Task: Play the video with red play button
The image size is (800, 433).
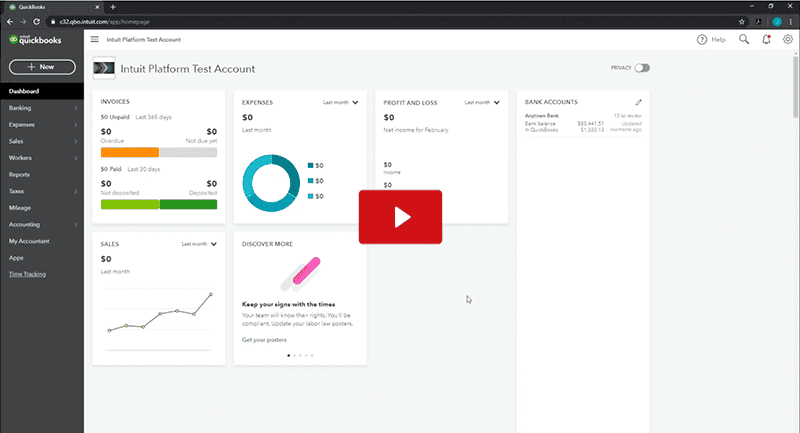Action: pyautogui.click(x=401, y=217)
